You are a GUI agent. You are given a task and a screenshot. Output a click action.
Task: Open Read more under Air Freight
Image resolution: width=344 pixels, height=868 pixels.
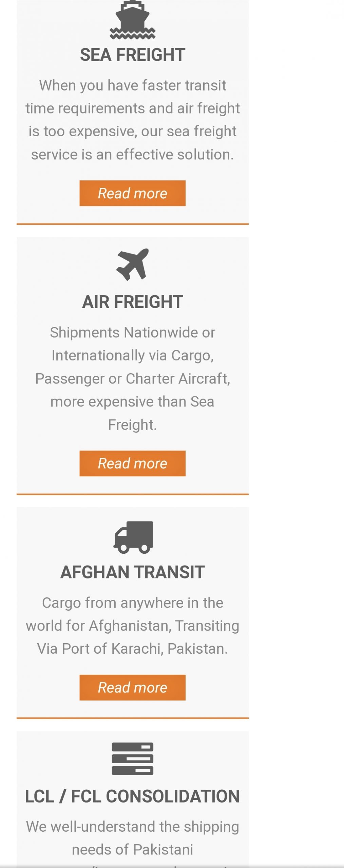133,463
